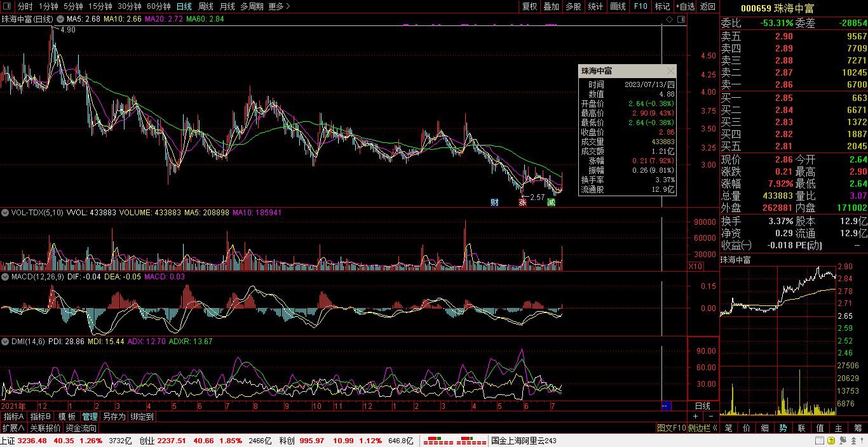
Task: Select the 值 value tab in sidebar
Action: 820,428
